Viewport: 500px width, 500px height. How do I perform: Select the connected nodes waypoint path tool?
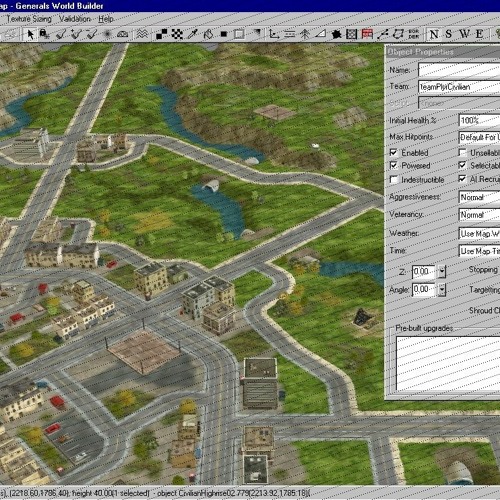[383, 34]
